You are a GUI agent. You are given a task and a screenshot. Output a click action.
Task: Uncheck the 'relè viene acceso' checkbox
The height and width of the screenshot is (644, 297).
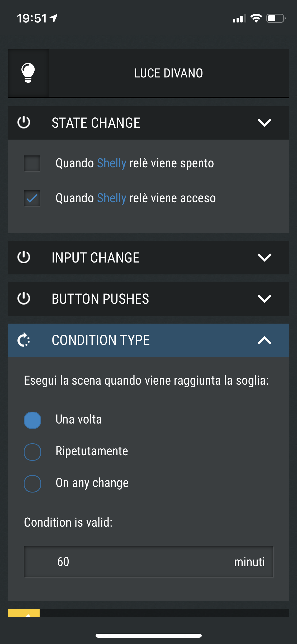[x=32, y=198]
